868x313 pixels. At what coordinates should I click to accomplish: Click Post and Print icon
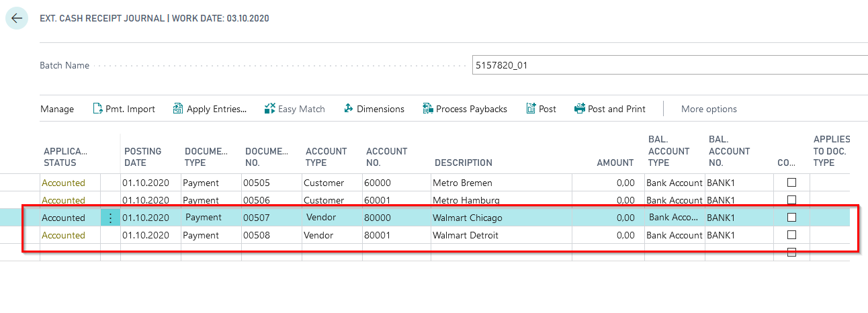point(580,109)
